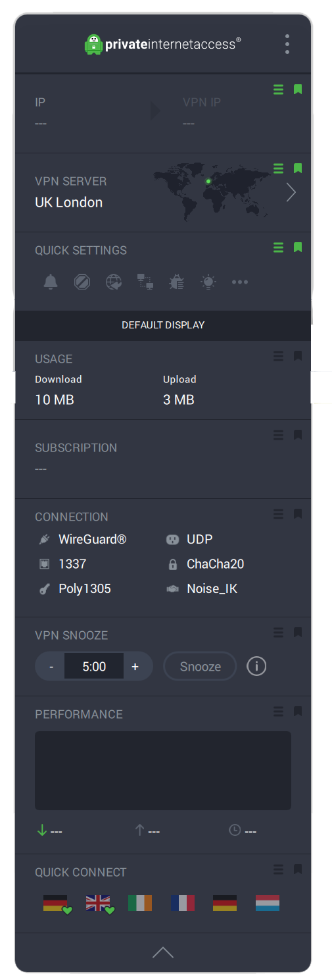Open the three-dot options menu
The height and width of the screenshot is (980, 332).
[x=287, y=44]
